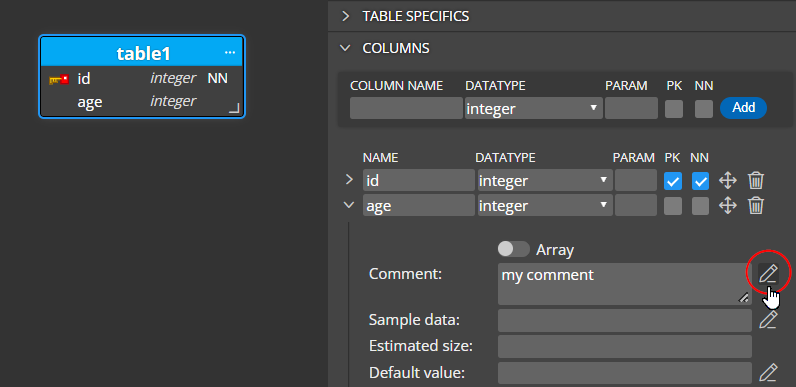Viewport: 796px width, 387px height.
Task: Click the primary key icon beside id
Action: tap(59, 79)
